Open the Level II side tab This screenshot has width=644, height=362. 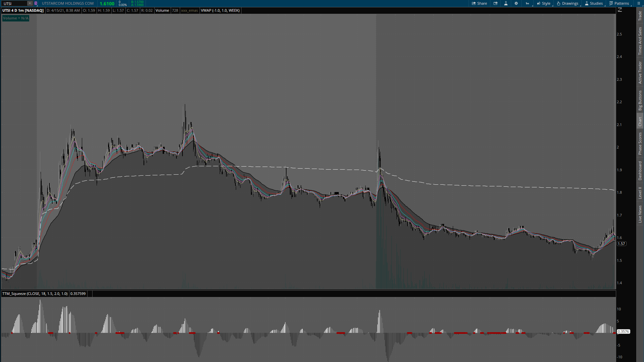[640, 193]
